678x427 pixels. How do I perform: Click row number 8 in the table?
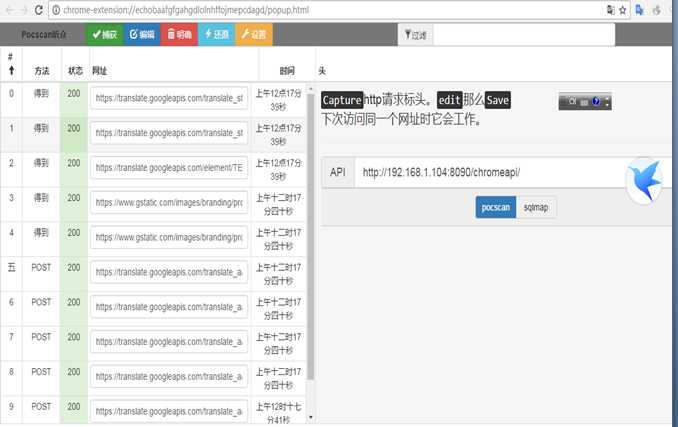tap(11, 372)
